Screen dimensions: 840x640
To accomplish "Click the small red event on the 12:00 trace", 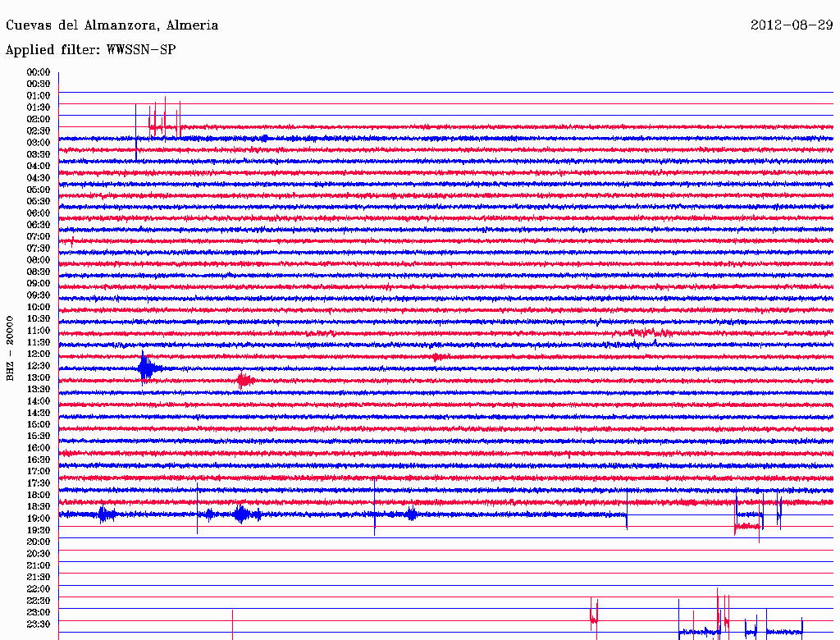I will point(438,357).
